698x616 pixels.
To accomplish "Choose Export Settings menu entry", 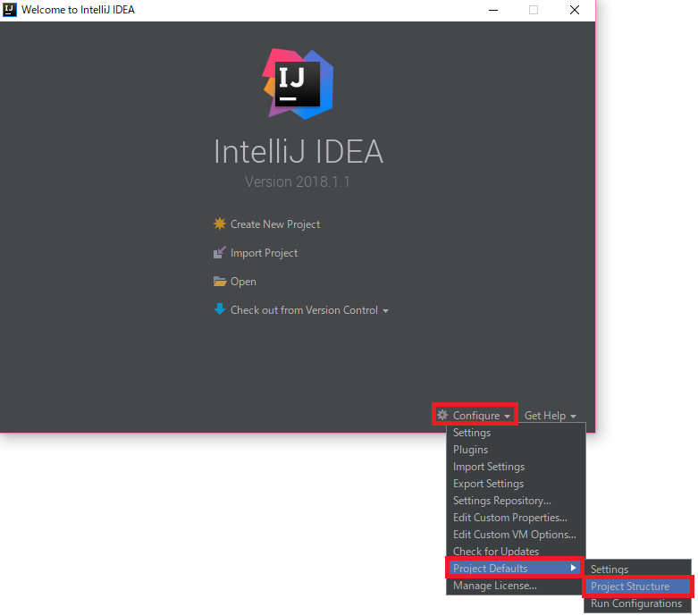I will 516,484.
